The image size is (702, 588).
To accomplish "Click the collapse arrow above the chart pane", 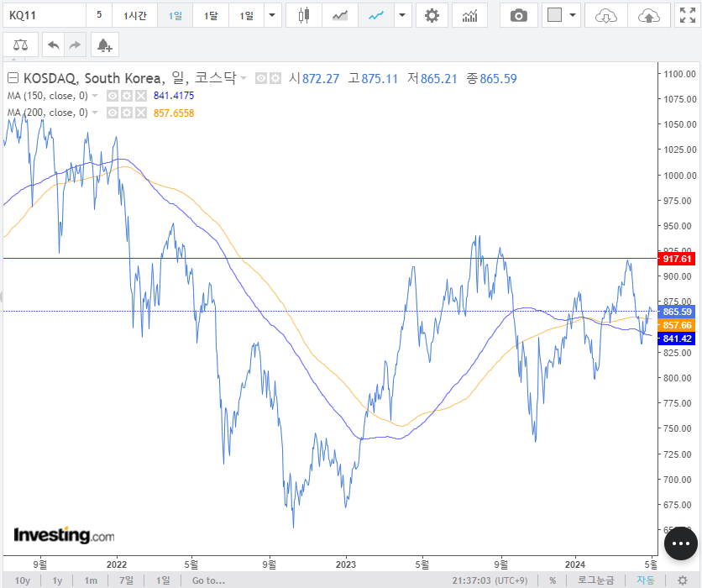I will tap(14, 59).
